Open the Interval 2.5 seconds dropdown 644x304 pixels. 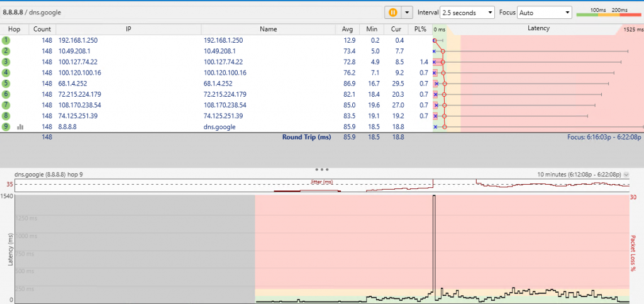[x=467, y=13]
